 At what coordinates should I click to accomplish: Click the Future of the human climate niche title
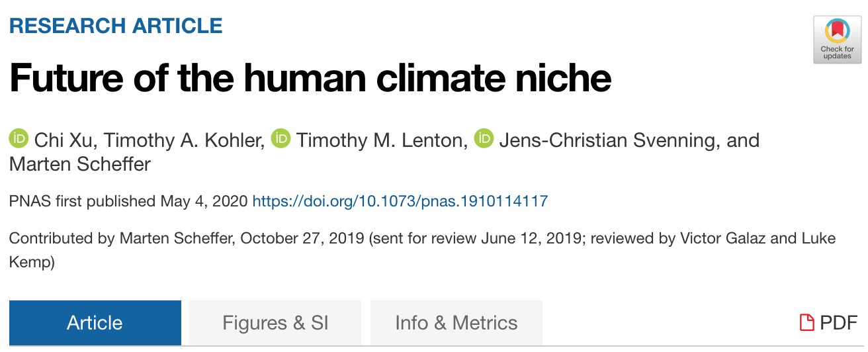pos(310,79)
